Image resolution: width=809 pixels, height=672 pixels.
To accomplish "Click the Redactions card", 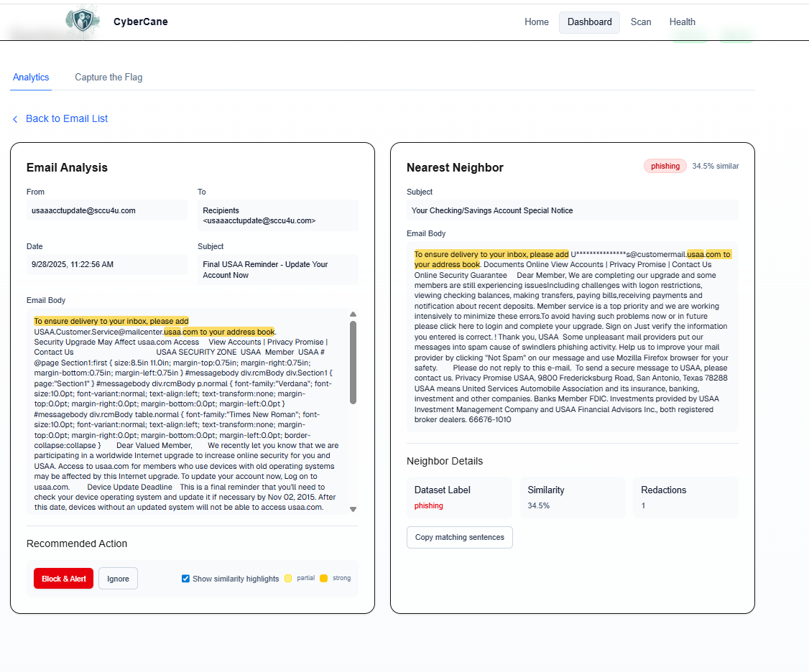I will [x=685, y=497].
